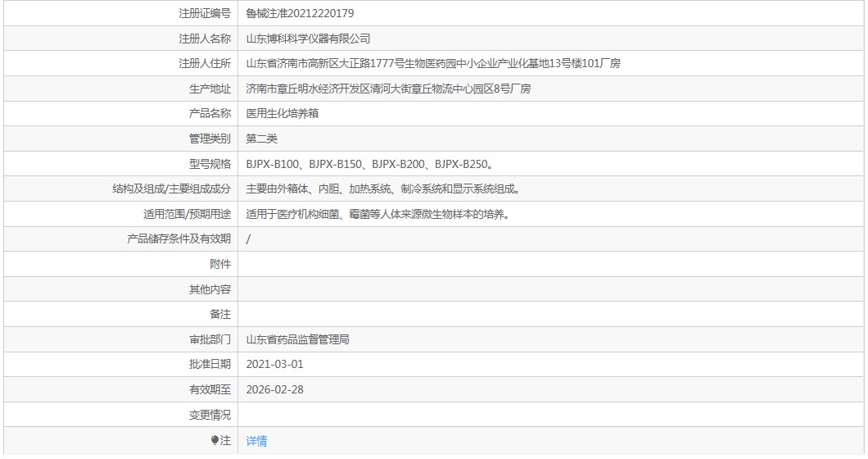The height and width of the screenshot is (459, 868).
Task: Click the 审批部门 label
Action: [210, 339]
